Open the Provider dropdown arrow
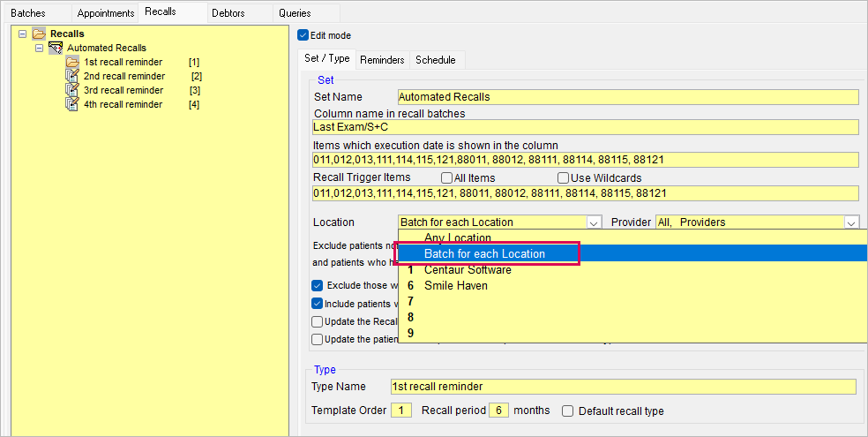Image resolution: width=868 pixels, height=437 pixels. point(851,222)
